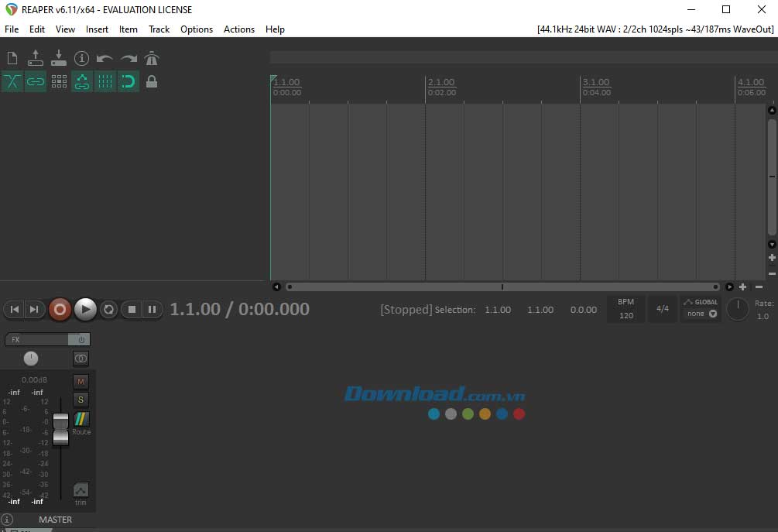Open the Track menu
This screenshot has height=532, width=778.
pos(159,29)
